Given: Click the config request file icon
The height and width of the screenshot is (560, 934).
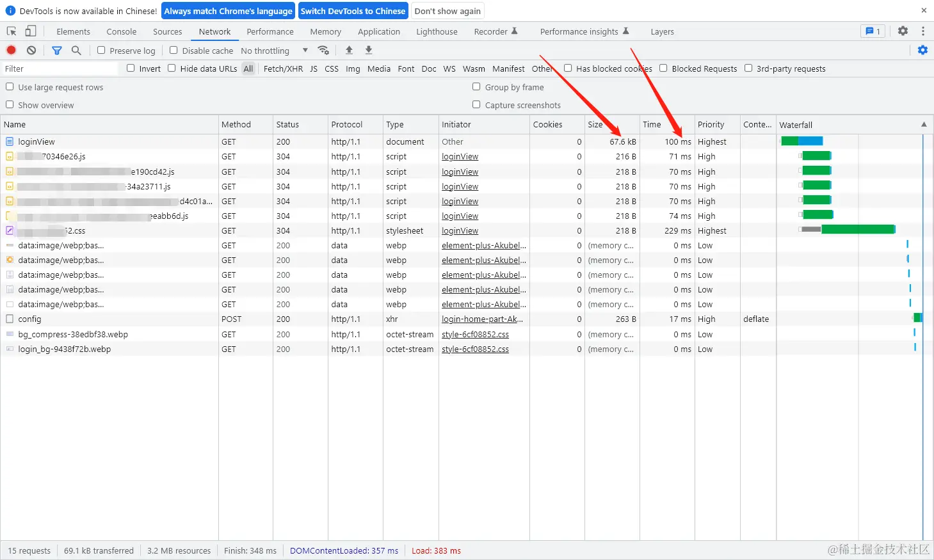Looking at the screenshot, I should click(x=10, y=319).
